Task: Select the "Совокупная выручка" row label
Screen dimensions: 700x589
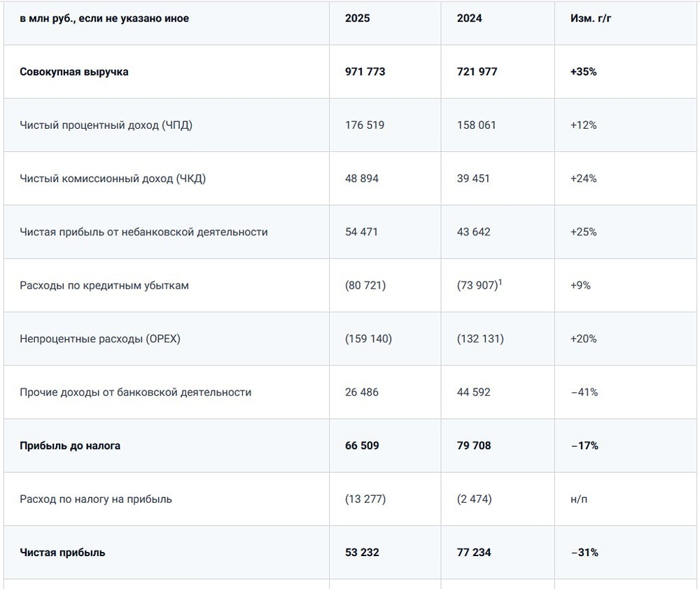Action: (x=74, y=71)
